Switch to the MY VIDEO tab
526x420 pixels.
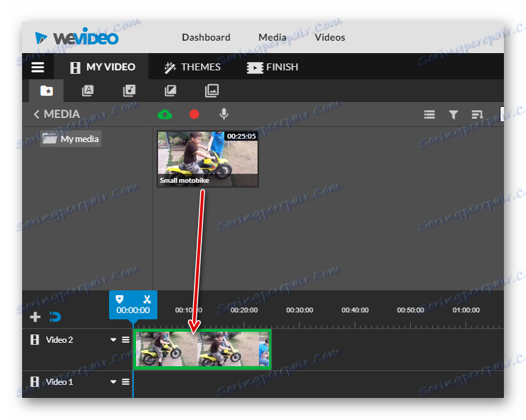[102, 67]
